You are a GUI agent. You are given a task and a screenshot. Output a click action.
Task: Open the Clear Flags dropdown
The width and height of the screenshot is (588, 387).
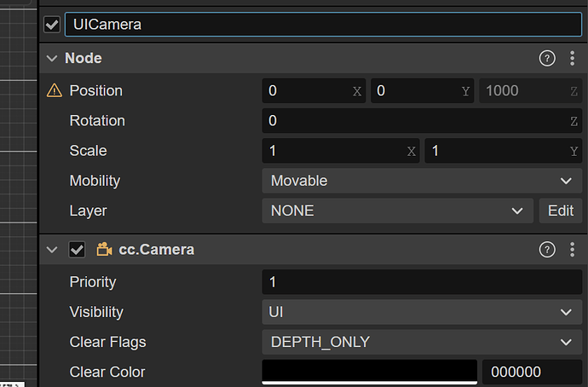[421, 342]
